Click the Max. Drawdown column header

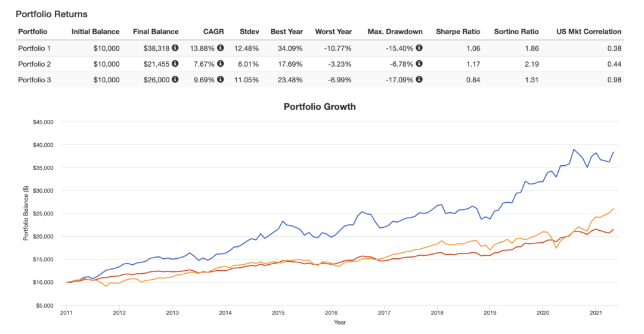point(395,32)
